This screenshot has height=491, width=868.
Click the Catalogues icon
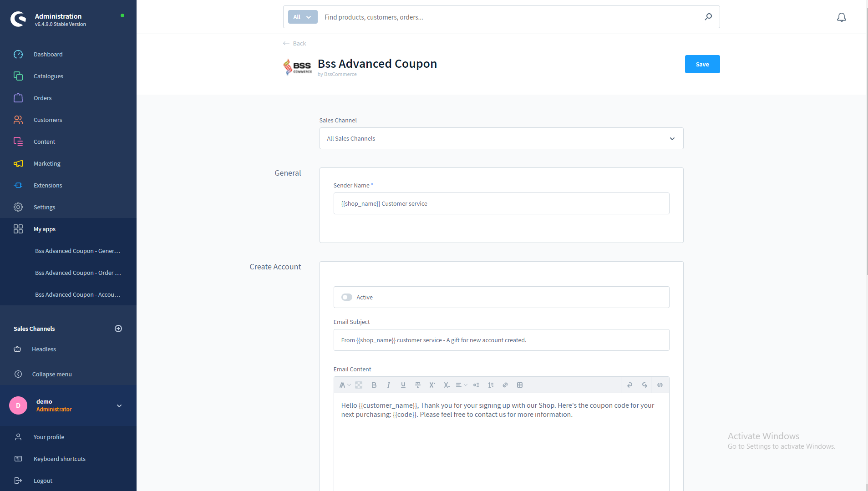click(18, 76)
